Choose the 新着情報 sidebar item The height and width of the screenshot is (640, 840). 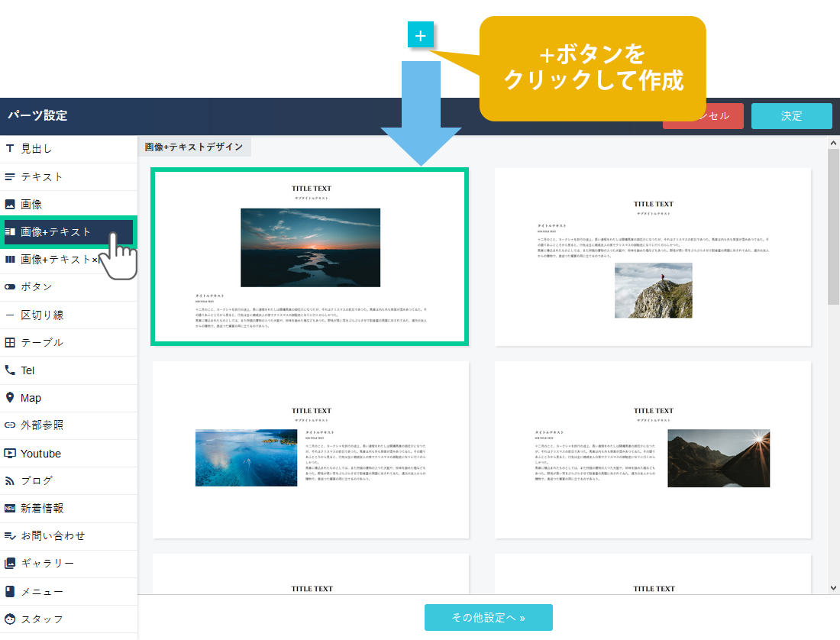[x=42, y=509]
